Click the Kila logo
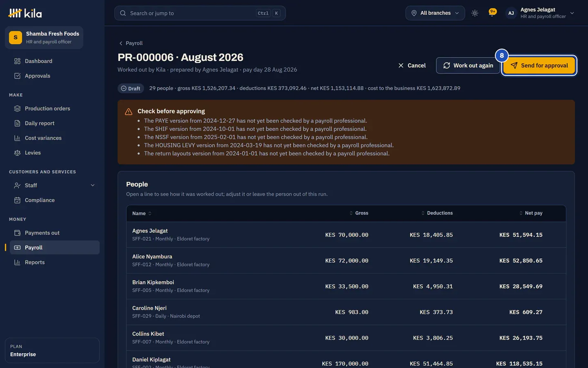Image resolution: width=588 pixels, height=368 pixels. [25, 13]
